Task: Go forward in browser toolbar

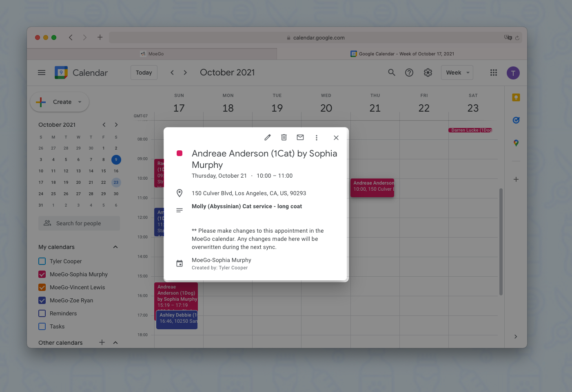Action: point(84,37)
